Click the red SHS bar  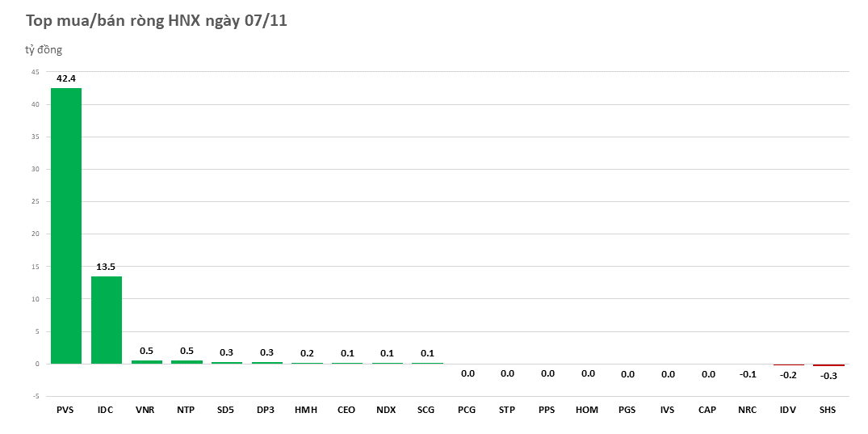pyautogui.click(x=828, y=365)
